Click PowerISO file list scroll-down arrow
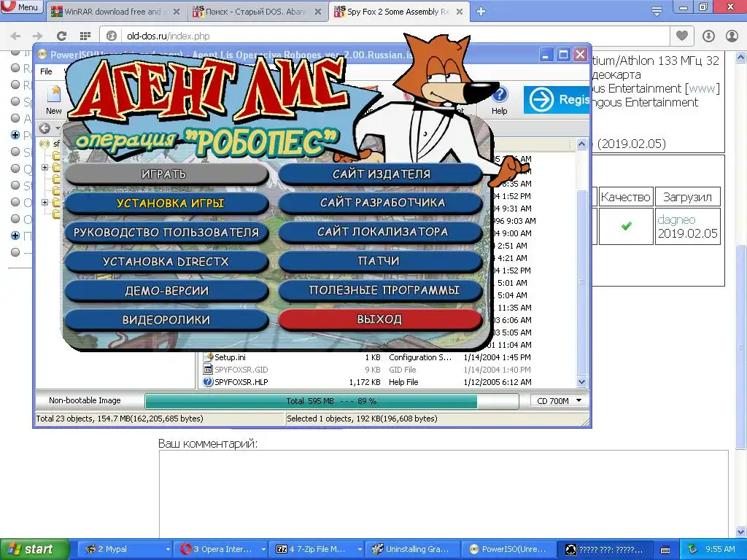 (x=581, y=381)
